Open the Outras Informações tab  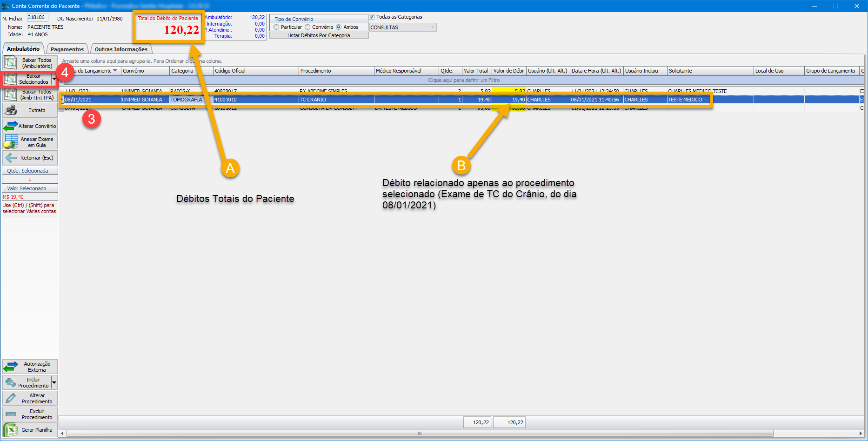click(121, 49)
